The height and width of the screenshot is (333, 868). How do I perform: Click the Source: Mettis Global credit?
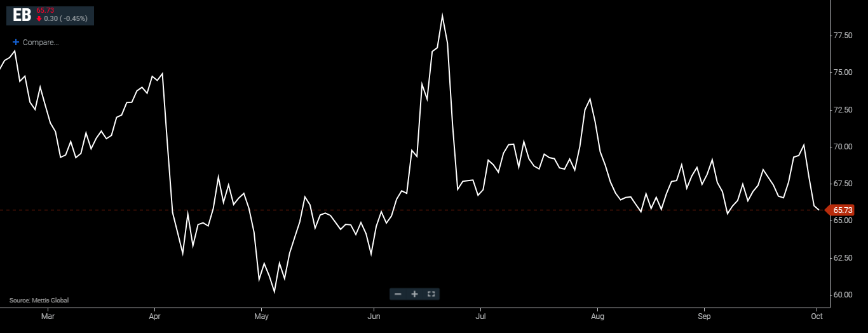click(39, 300)
